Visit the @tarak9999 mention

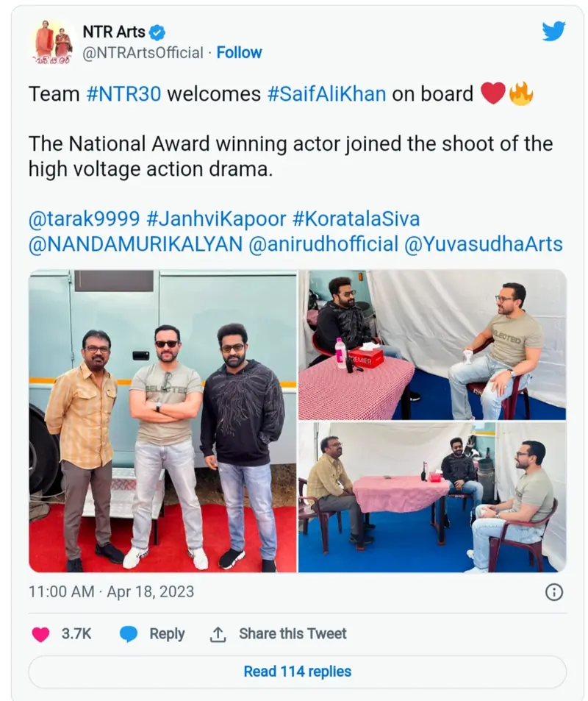pyautogui.click(x=85, y=219)
